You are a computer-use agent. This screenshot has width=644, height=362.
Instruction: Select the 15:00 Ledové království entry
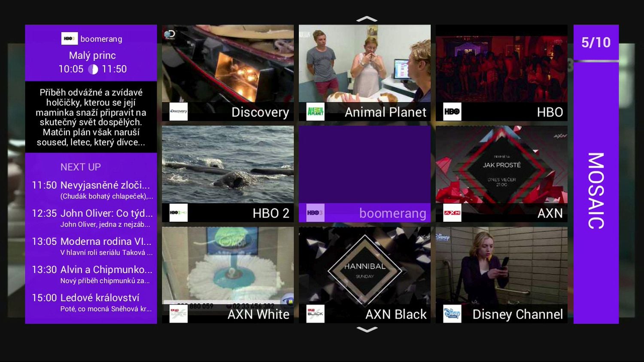91,303
